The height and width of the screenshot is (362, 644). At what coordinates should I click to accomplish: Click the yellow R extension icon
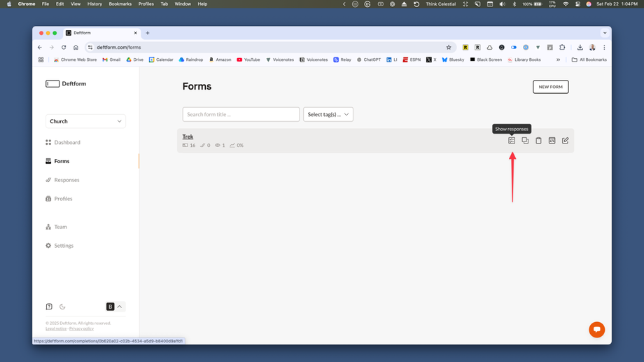coord(465,47)
